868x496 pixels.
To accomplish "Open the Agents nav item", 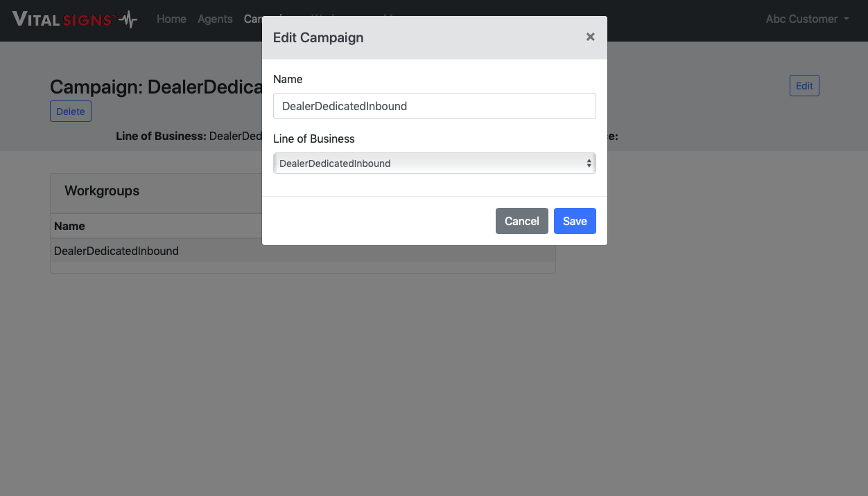I will pos(215,19).
